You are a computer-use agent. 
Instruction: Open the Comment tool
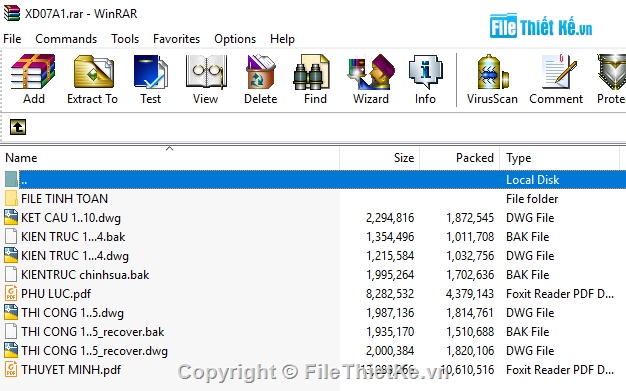556,79
